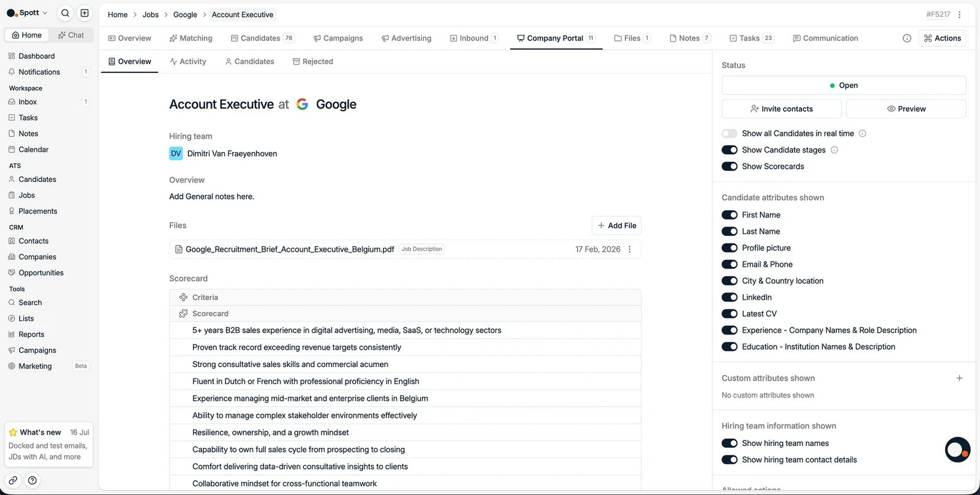Go to Google in the breadcrumb
The image size is (980, 495).
(x=185, y=15)
